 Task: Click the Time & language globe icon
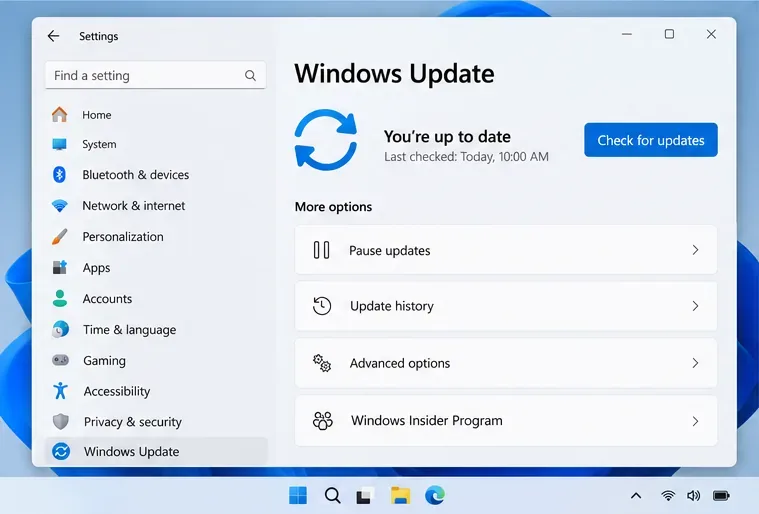61,330
